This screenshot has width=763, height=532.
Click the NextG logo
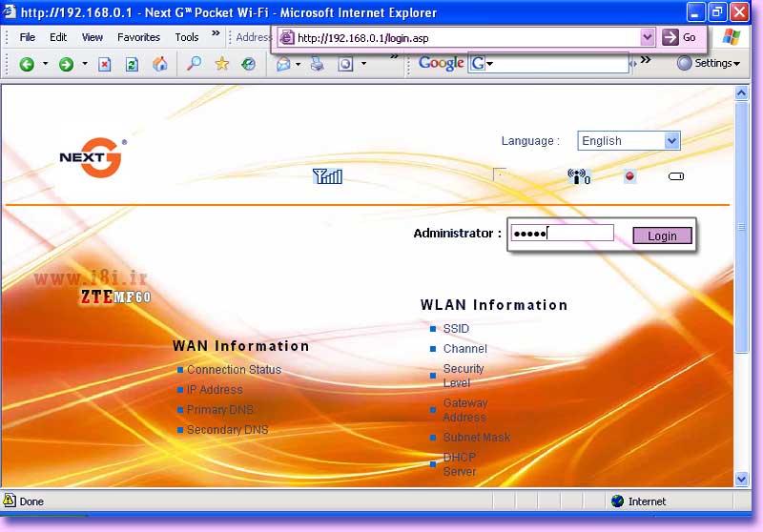(93, 157)
